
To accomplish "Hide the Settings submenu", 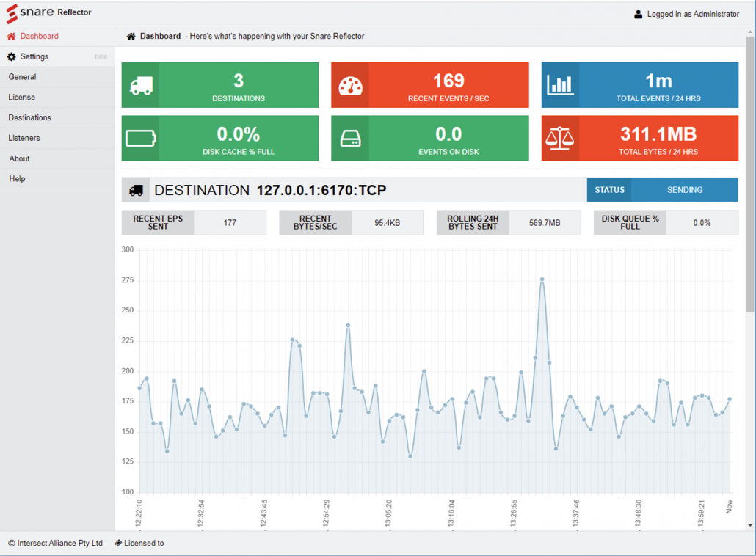I will 101,56.
